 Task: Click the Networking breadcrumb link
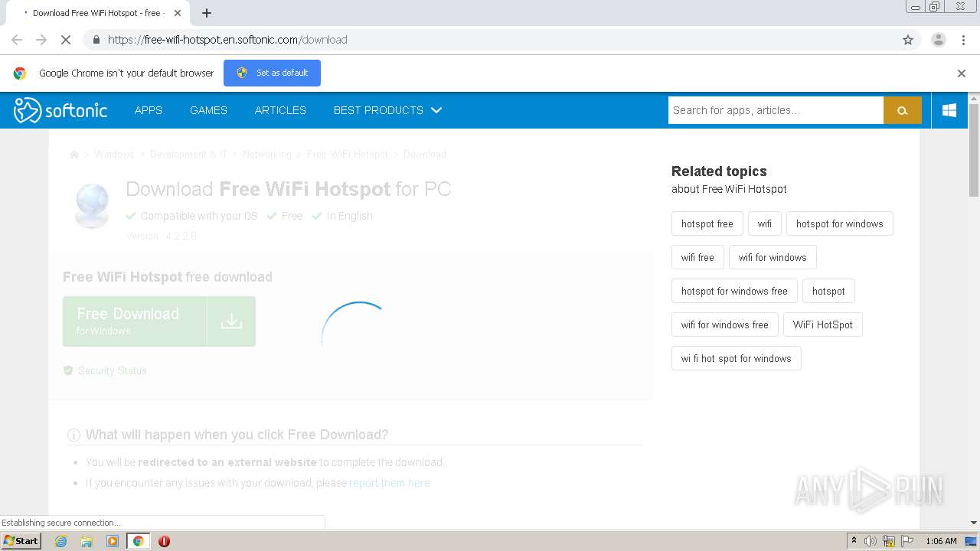266,155
